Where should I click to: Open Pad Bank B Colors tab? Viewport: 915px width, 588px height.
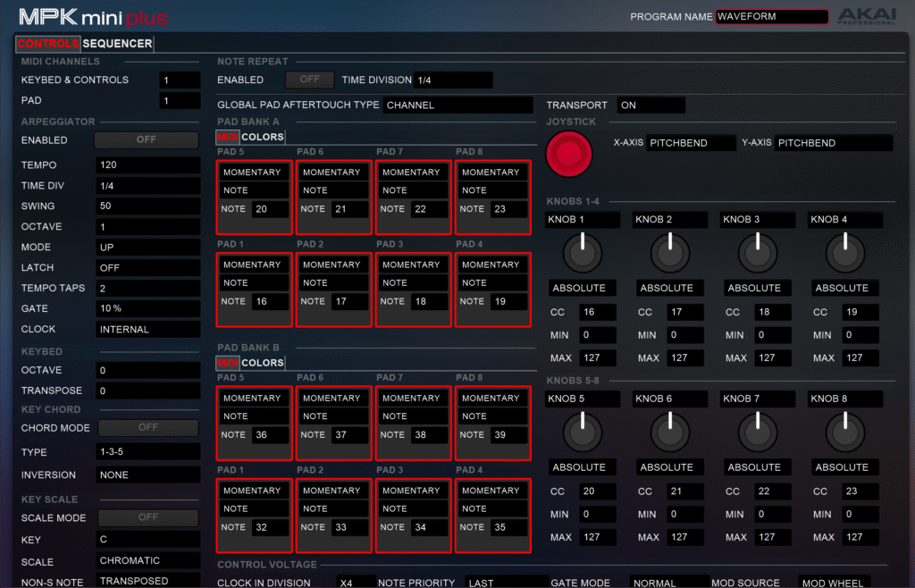263,363
